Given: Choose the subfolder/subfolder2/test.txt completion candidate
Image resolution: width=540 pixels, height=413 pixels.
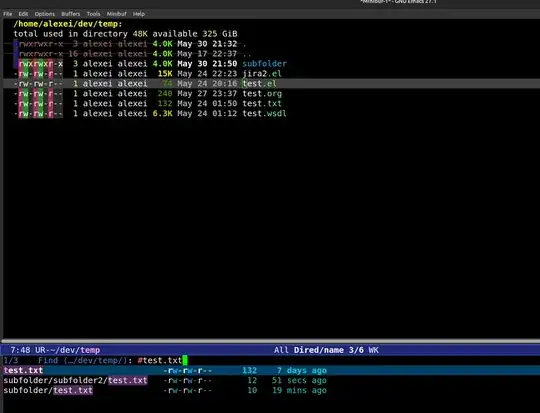Looking at the screenshot, I should click(75, 381).
